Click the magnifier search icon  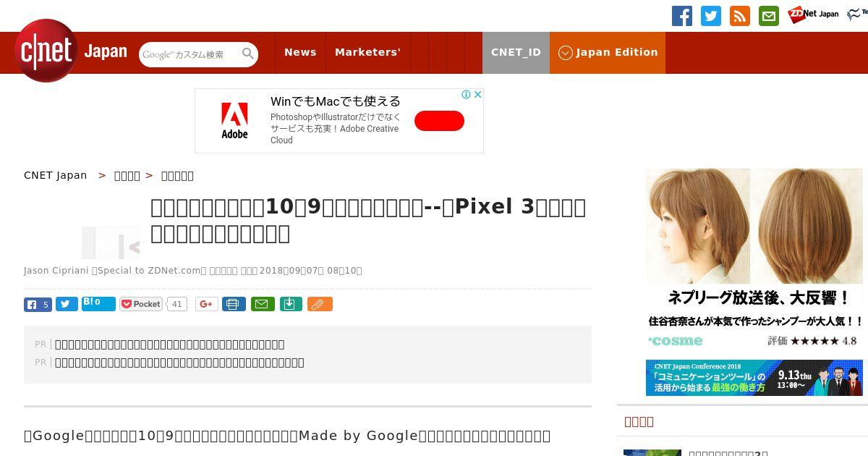(x=248, y=54)
